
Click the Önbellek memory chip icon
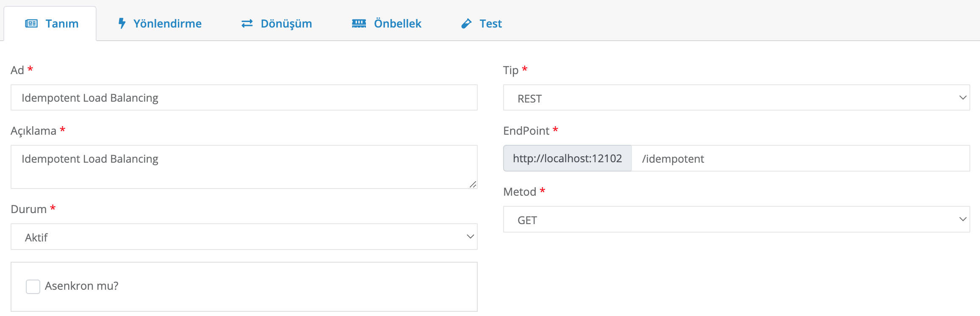(x=359, y=24)
